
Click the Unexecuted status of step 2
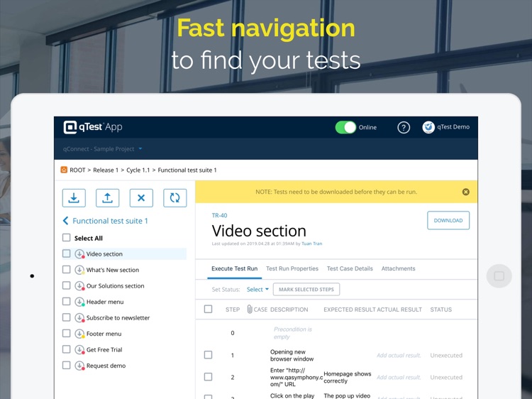point(446,377)
